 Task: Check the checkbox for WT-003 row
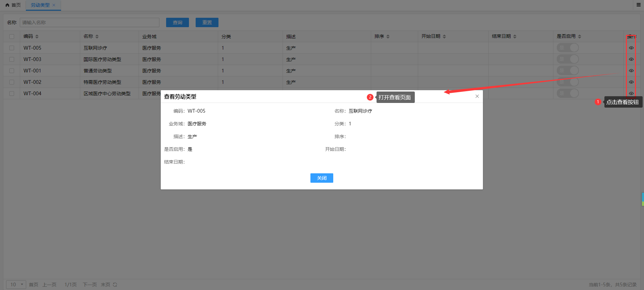pyautogui.click(x=12, y=59)
